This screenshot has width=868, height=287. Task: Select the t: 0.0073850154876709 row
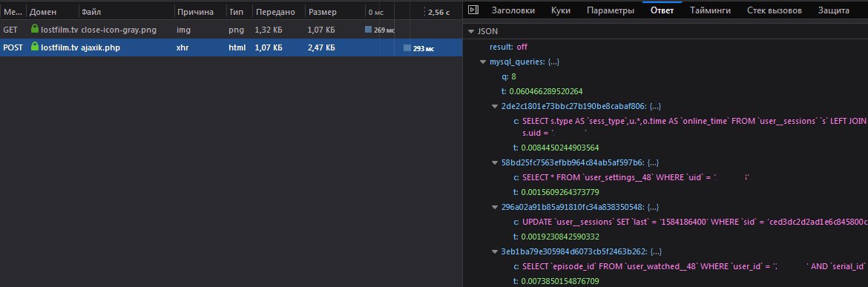(556, 281)
